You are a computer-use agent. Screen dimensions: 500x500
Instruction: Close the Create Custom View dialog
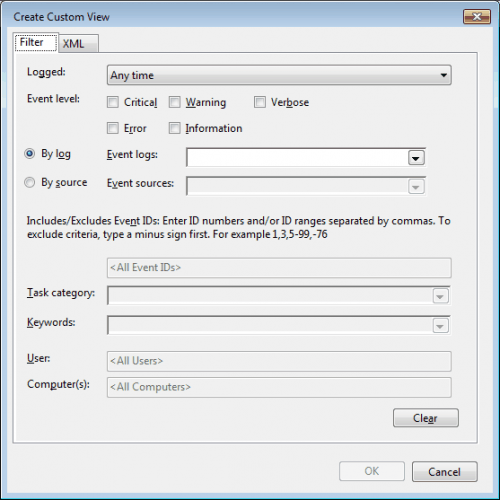477,17
